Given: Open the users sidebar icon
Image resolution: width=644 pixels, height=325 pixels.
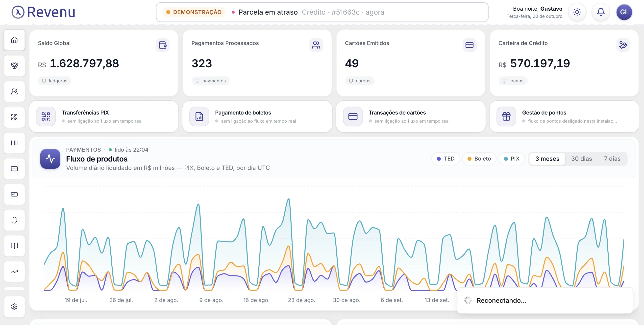Looking at the screenshot, I should click(x=14, y=92).
